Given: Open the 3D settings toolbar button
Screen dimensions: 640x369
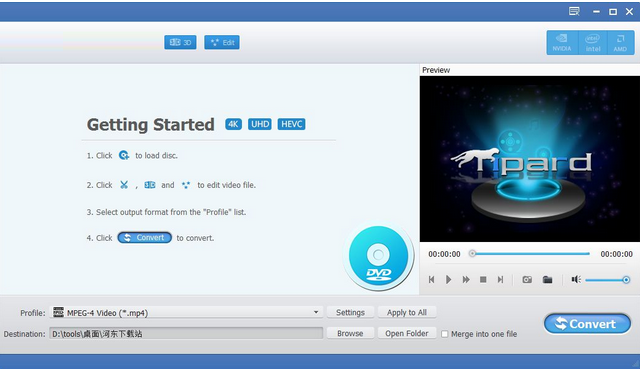Looking at the screenshot, I should [180, 42].
